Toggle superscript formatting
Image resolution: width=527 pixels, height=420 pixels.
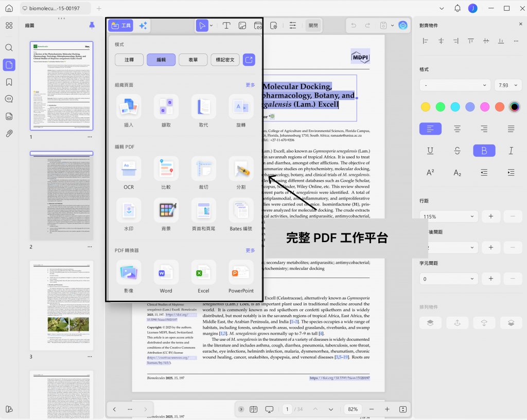(x=430, y=173)
